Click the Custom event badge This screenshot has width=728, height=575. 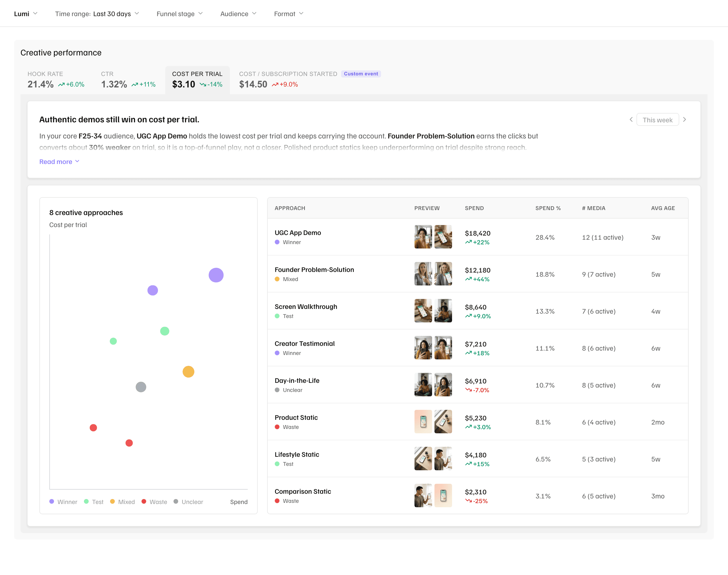pos(361,74)
